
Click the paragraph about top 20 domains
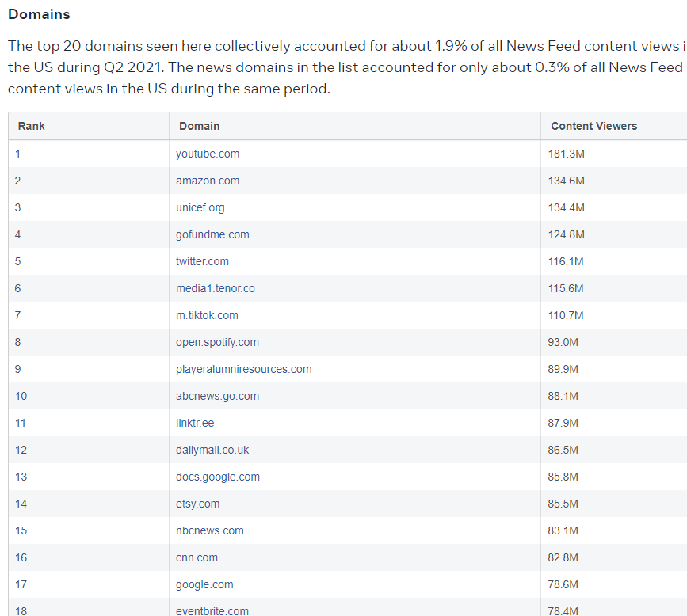pyautogui.click(x=347, y=67)
